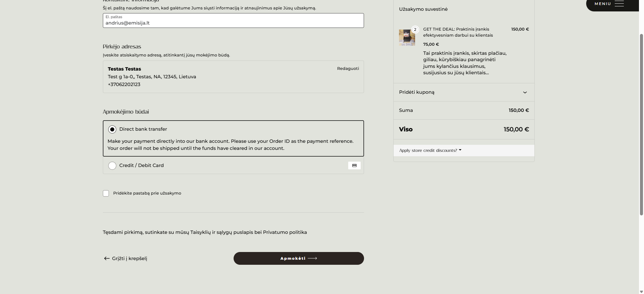Select Credit / Debit Card radio button
Screen dimensions: 644x294
(x=112, y=166)
